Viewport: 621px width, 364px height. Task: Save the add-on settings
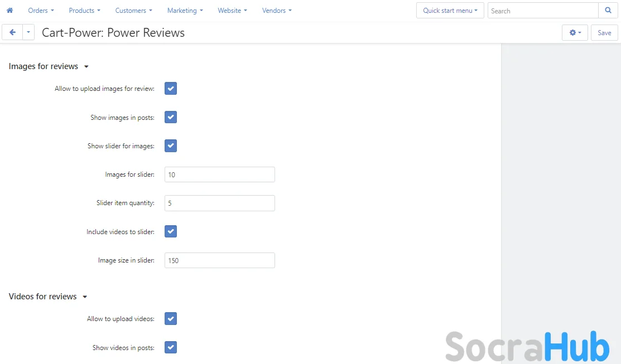coord(604,33)
